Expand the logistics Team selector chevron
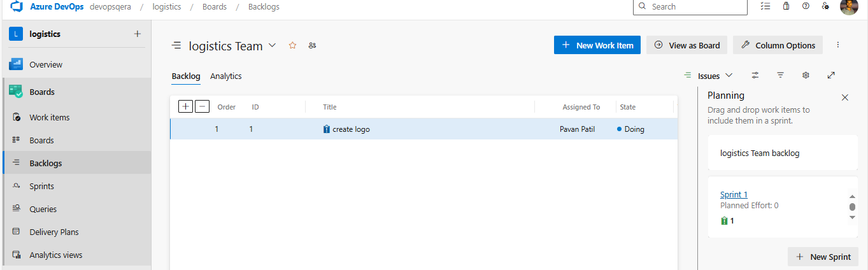This screenshot has width=868, height=270. [x=273, y=46]
